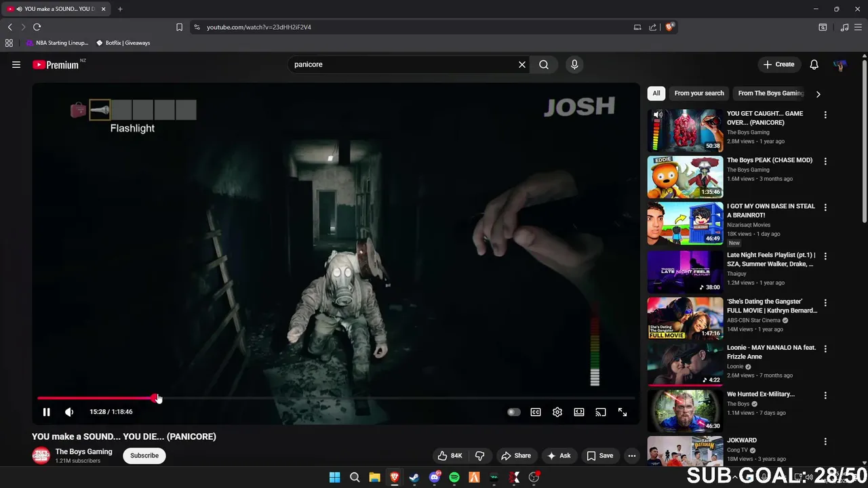Open We Hunted Ex-Military video thumbnail

685,411
